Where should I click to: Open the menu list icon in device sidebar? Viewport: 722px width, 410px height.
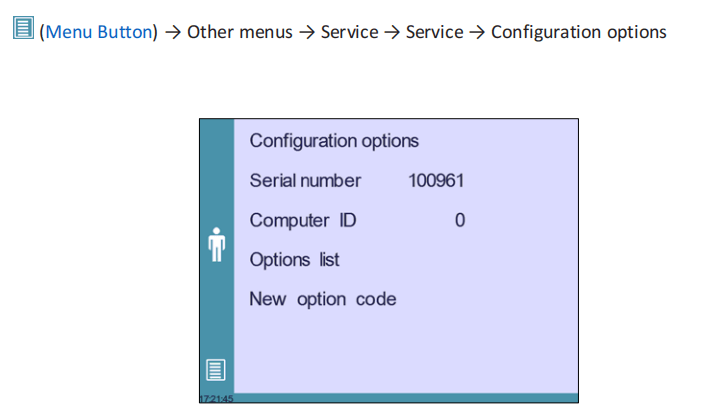tap(215, 370)
